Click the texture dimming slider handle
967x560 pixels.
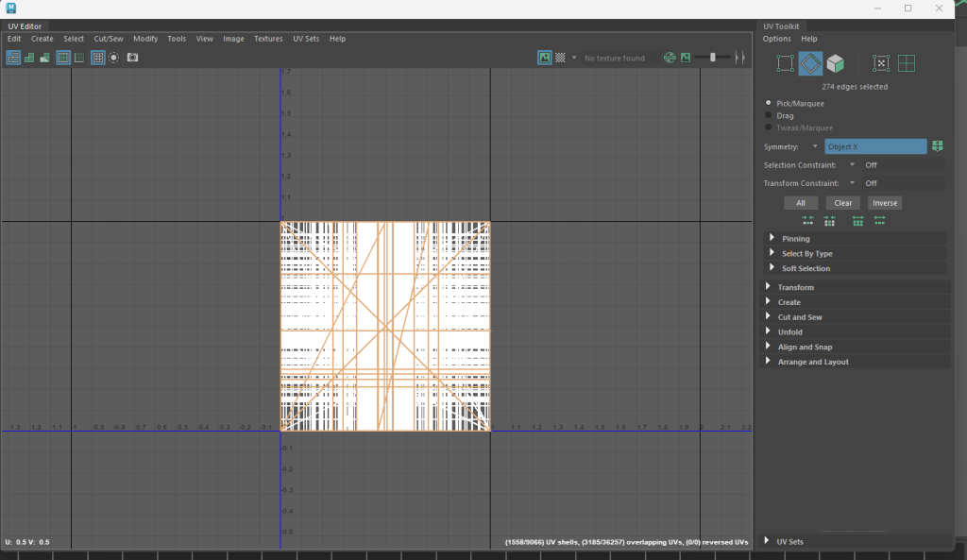(x=712, y=58)
